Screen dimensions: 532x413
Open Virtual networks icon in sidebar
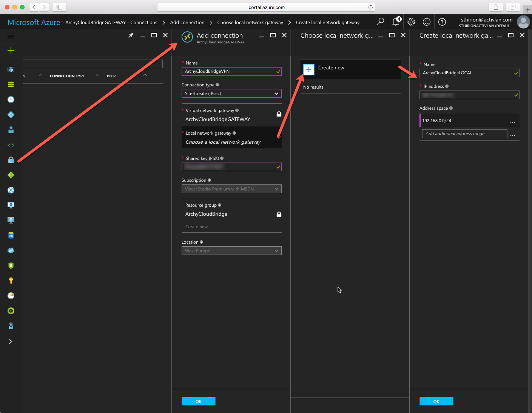pos(11,145)
